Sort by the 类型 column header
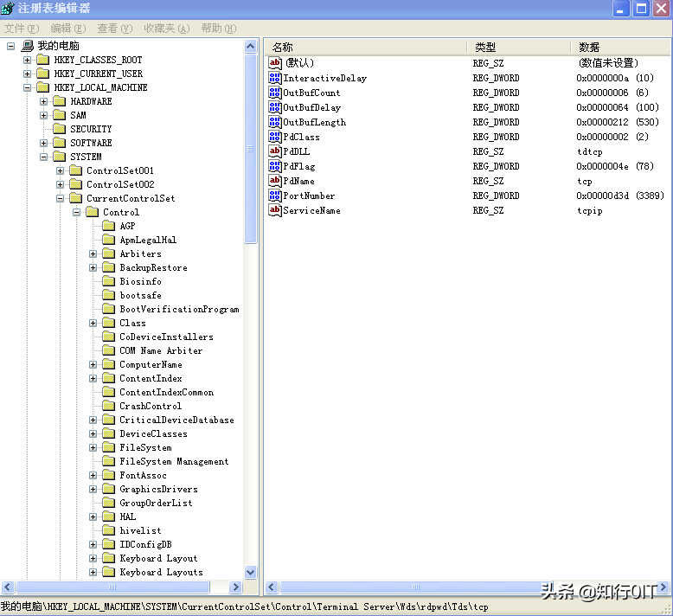Viewport: 673px width, 616px height. coord(519,47)
